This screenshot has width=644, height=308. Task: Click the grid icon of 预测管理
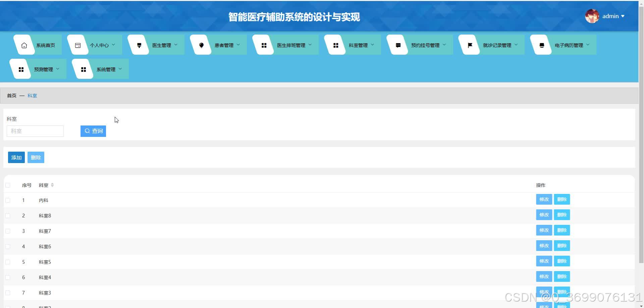pyautogui.click(x=21, y=69)
